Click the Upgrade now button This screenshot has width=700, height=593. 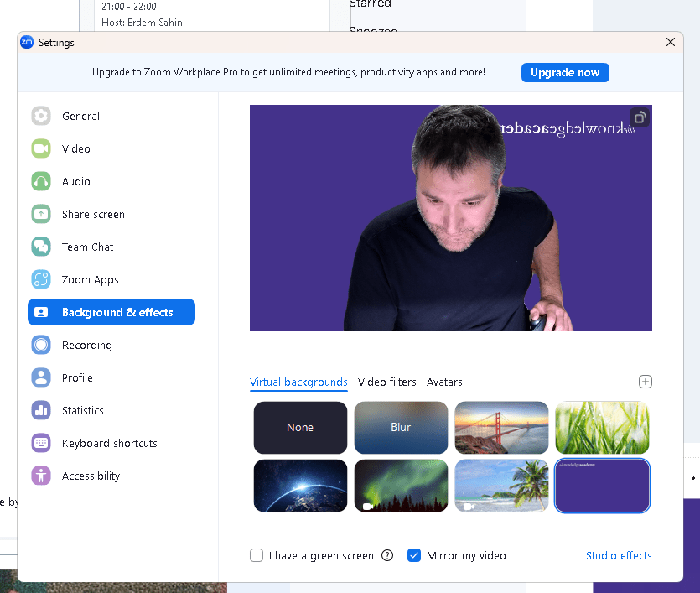[565, 72]
